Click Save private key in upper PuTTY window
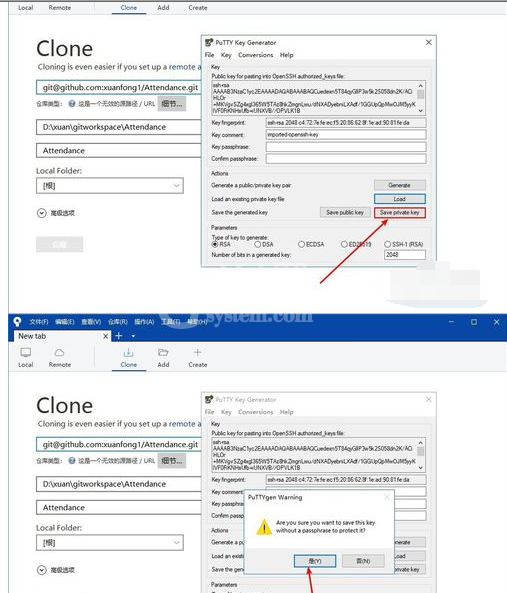Viewport: 507px width, 593px height. (x=400, y=213)
